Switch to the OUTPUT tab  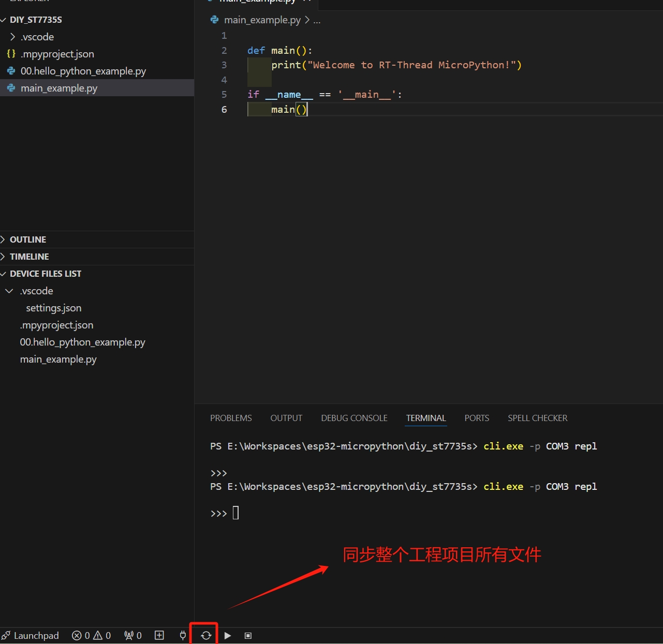click(286, 418)
